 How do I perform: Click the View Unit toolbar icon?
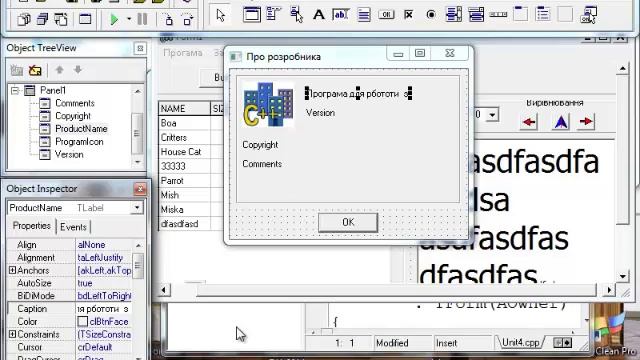(x=24, y=19)
